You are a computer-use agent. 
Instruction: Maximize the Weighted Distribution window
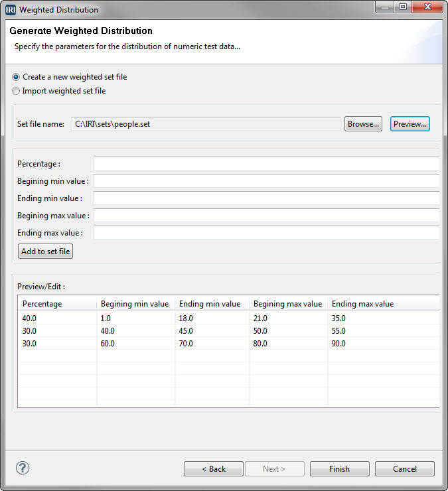pos(403,7)
